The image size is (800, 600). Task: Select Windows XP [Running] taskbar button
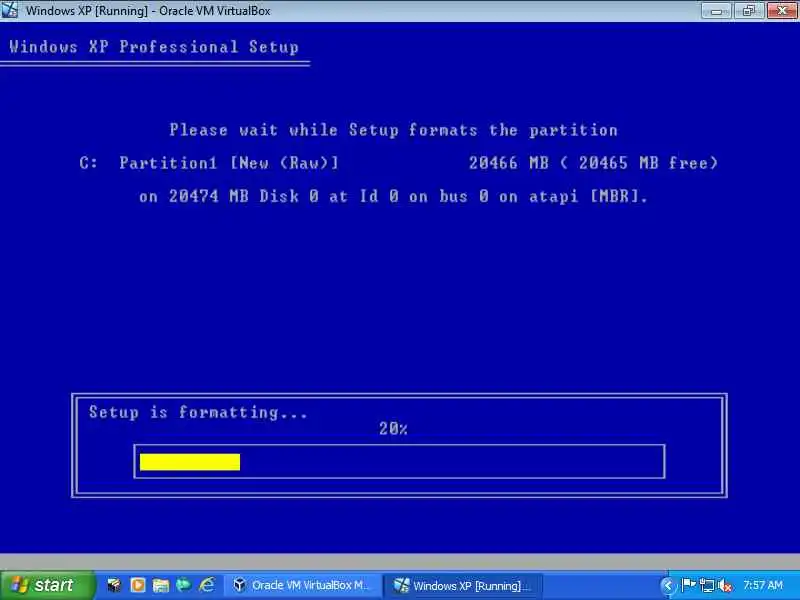(x=463, y=585)
